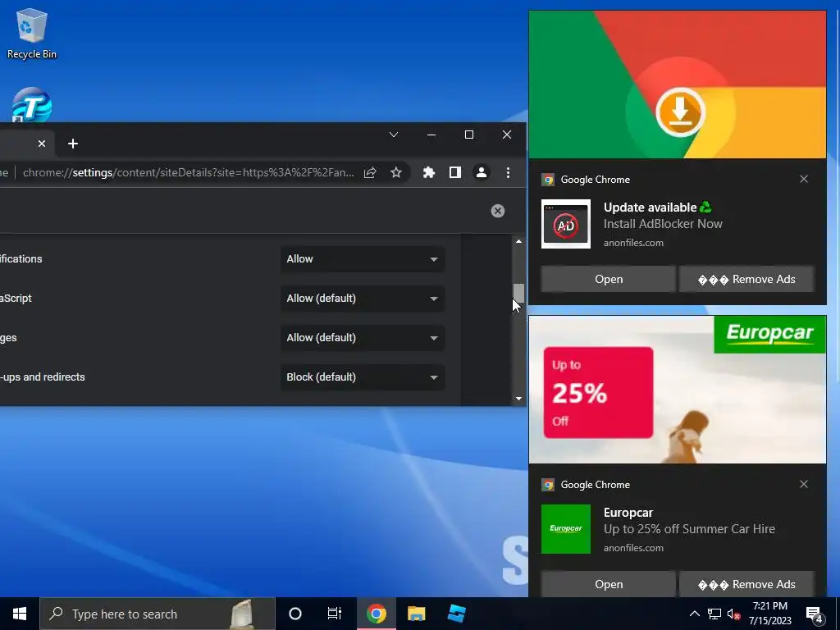Screen dimensions: 840x630
Task: Click the Chrome download banner image
Action: [677, 84]
